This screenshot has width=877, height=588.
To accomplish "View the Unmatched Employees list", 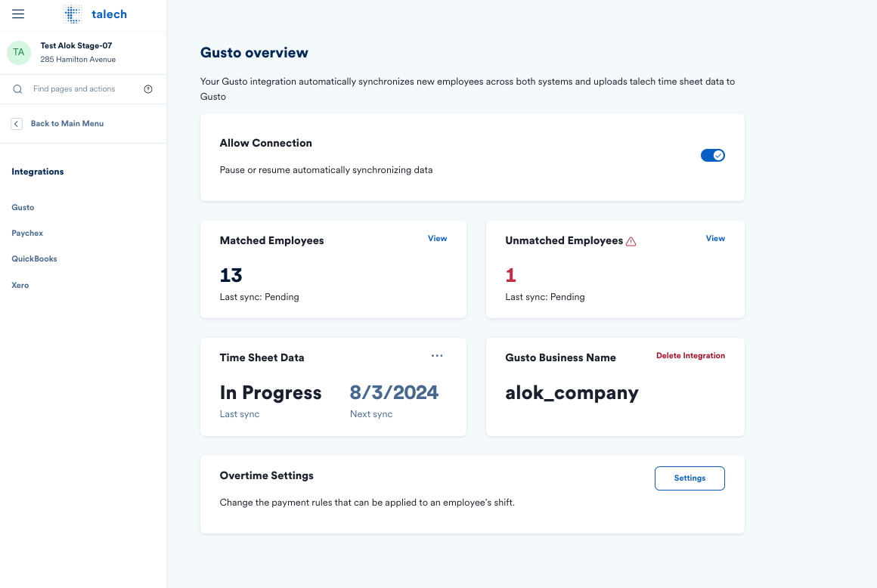I will pyautogui.click(x=715, y=238).
